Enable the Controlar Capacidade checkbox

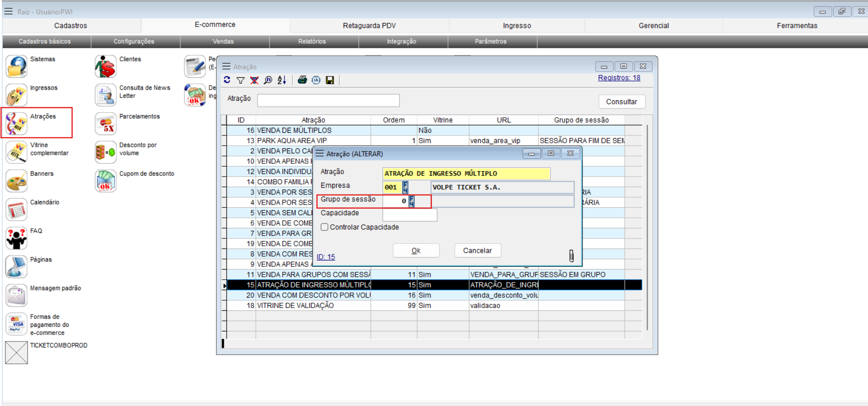pos(324,227)
